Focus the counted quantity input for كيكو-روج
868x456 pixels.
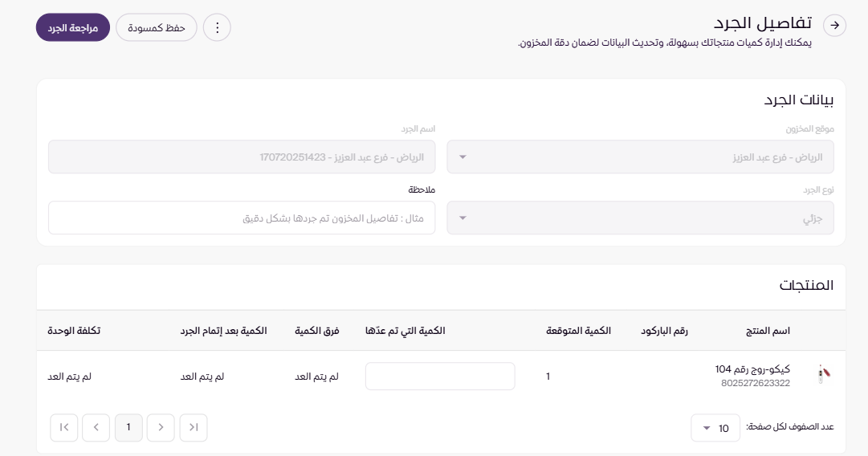click(x=440, y=376)
